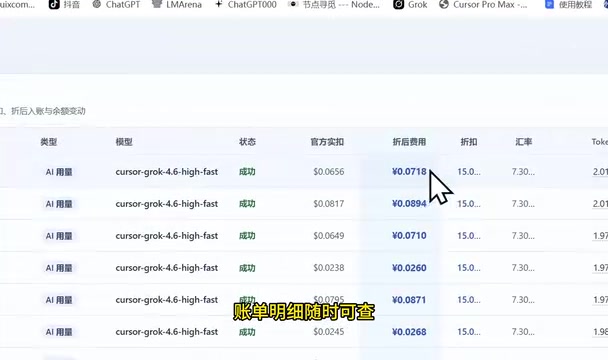The image size is (608, 360).
Task: Click 成功 status in the ¥0.0718 row
Action: 247,171
